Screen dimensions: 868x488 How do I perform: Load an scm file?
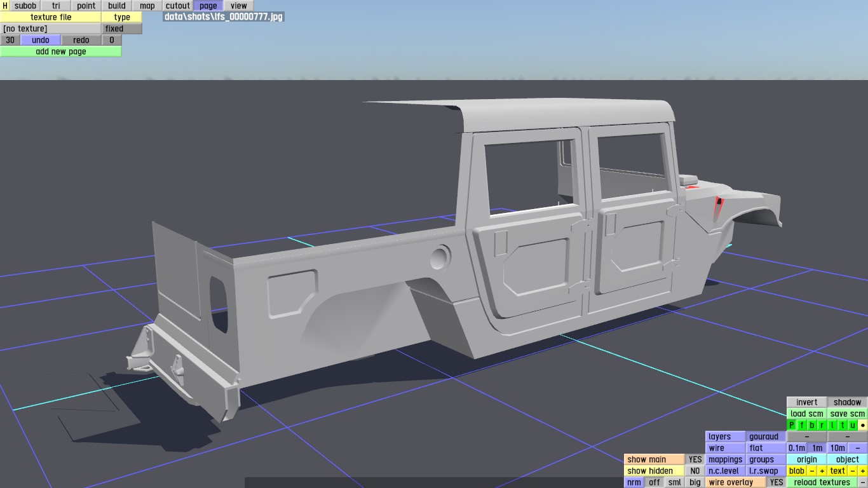coord(807,414)
